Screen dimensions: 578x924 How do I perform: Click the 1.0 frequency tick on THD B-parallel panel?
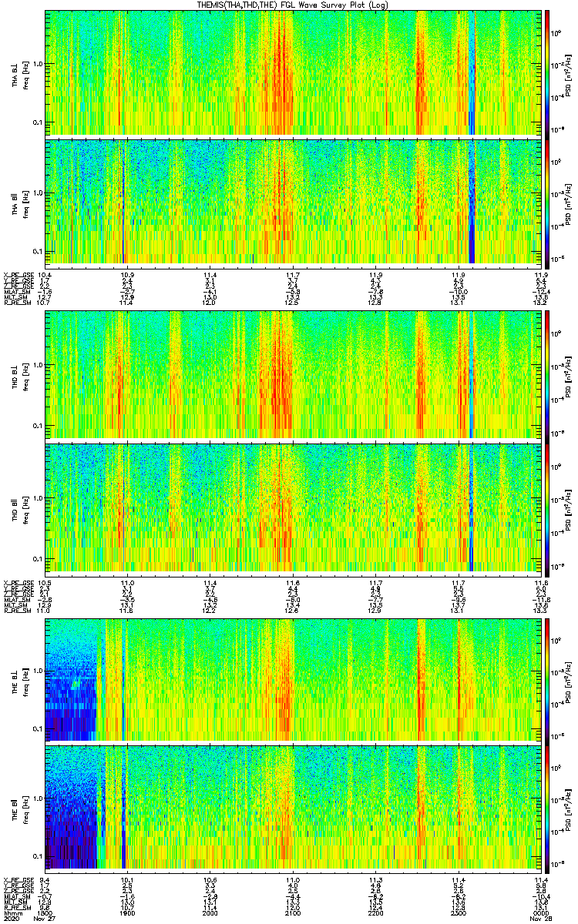tap(38, 498)
